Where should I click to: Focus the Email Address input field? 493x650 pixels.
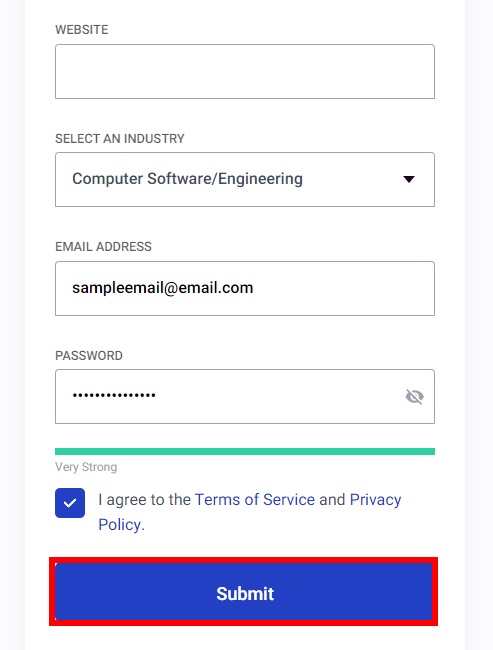245,289
